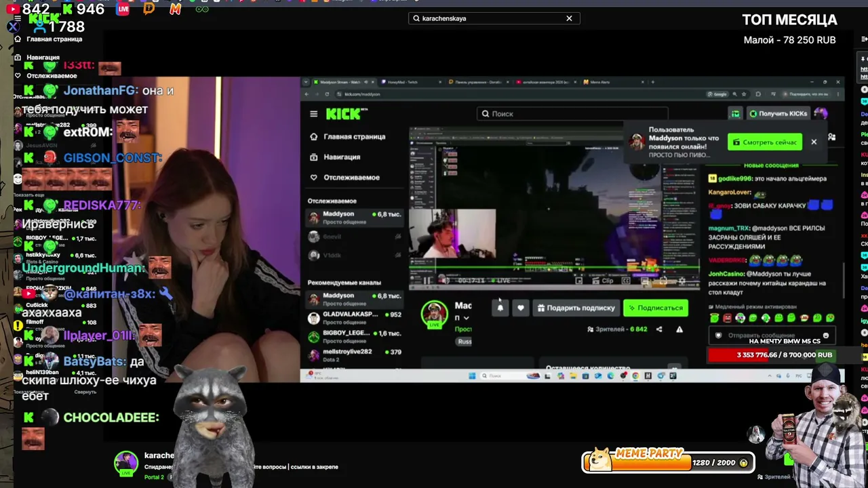Clear the karachenskaya search with the X

(x=569, y=18)
